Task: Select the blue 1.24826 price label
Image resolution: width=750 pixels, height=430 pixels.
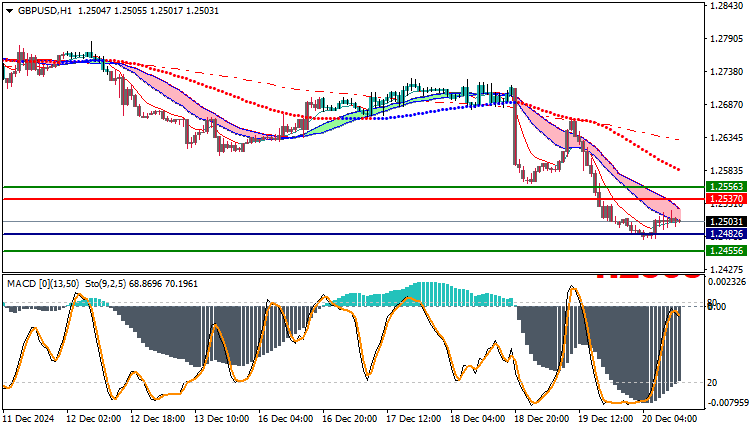Action: tap(726, 234)
